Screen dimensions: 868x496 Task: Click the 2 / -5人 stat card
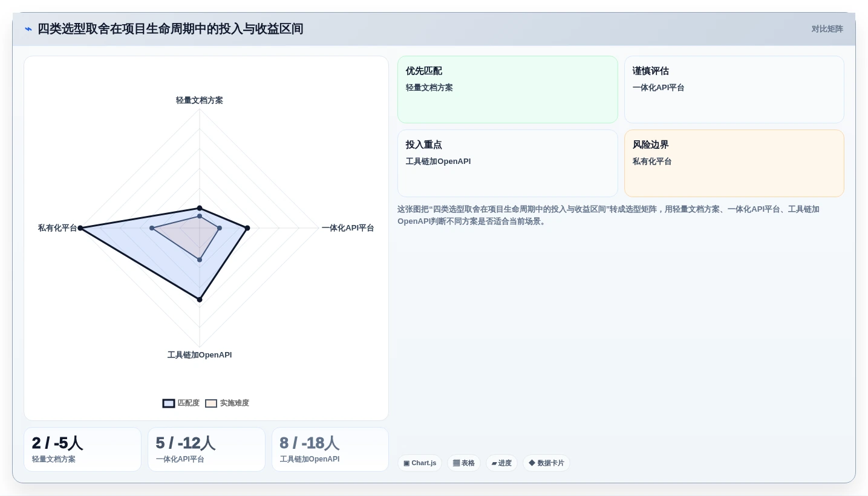[82, 449]
